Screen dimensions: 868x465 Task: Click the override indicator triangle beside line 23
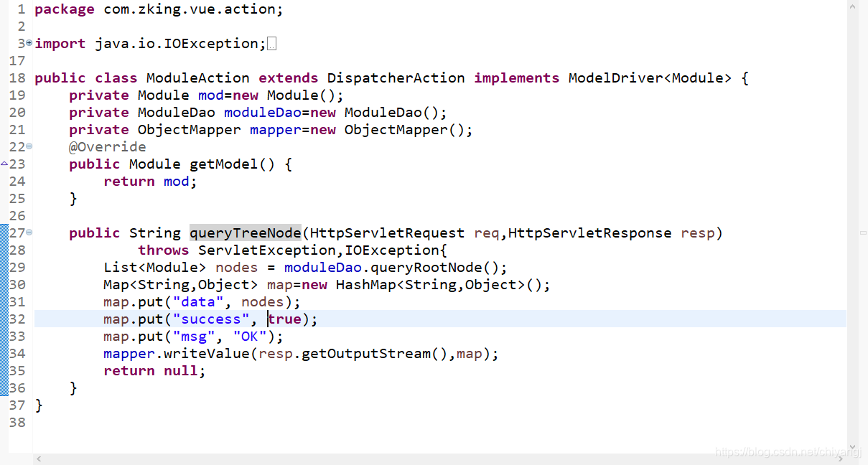click(4, 164)
